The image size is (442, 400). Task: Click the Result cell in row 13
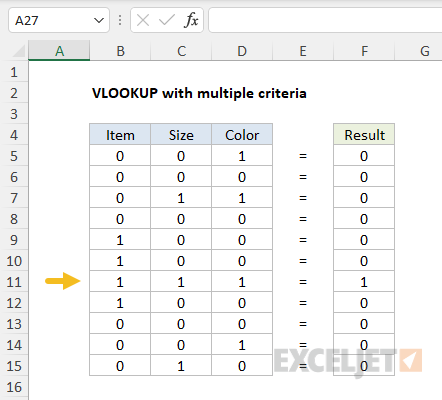364,324
